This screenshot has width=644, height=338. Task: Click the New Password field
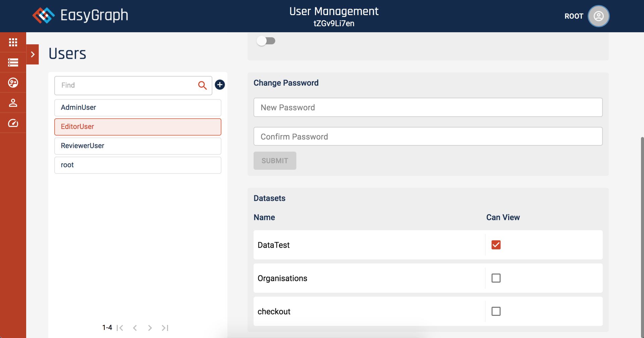[x=428, y=107]
